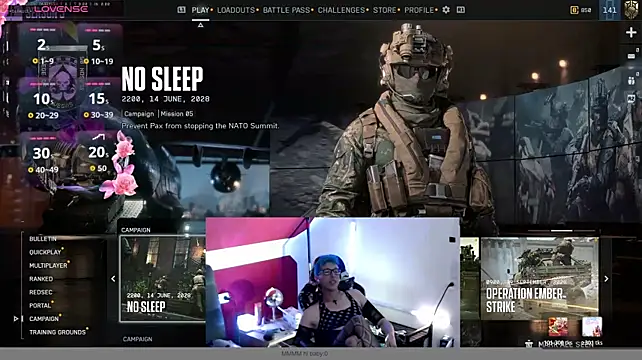This screenshot has width=642, height=360.
Task: Click the CAMPAIGN label above the mission card
Action: tap(136, 230)
